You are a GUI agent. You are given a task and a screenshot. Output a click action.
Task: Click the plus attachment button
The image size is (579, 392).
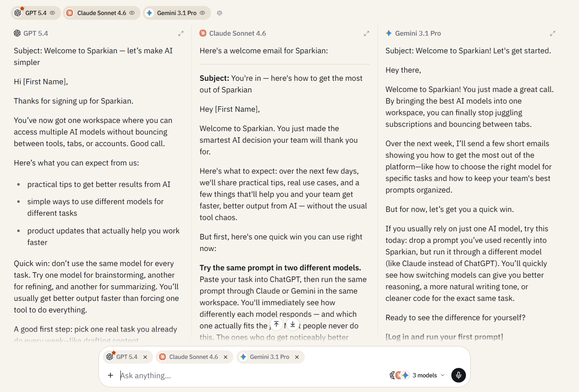point(110,375)
